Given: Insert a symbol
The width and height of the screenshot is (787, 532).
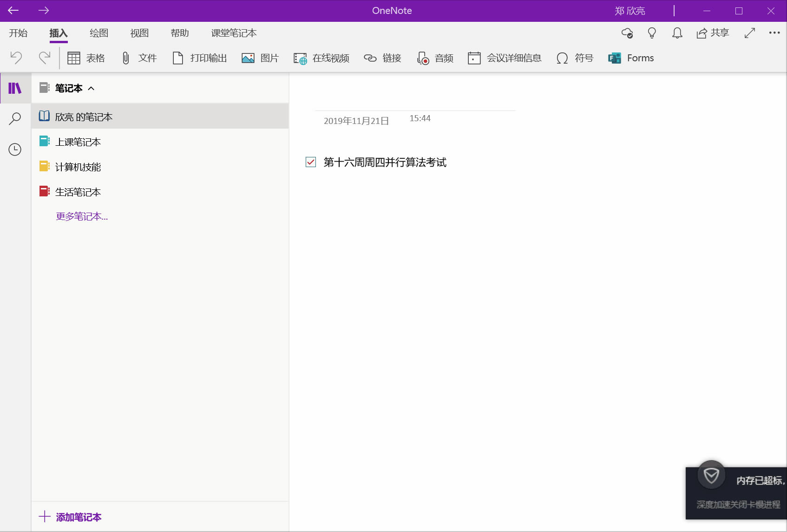Looking at the screenshot, I should 574,58.
